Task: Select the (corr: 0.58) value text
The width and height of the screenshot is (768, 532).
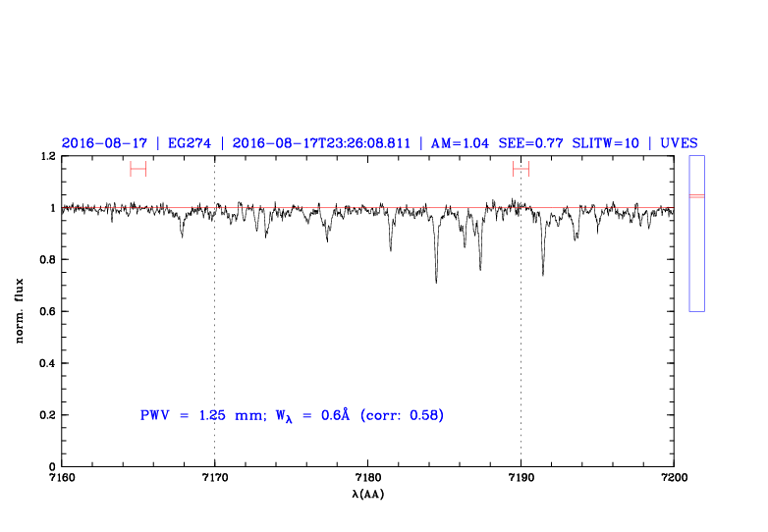Action: [x=402, y=415]
